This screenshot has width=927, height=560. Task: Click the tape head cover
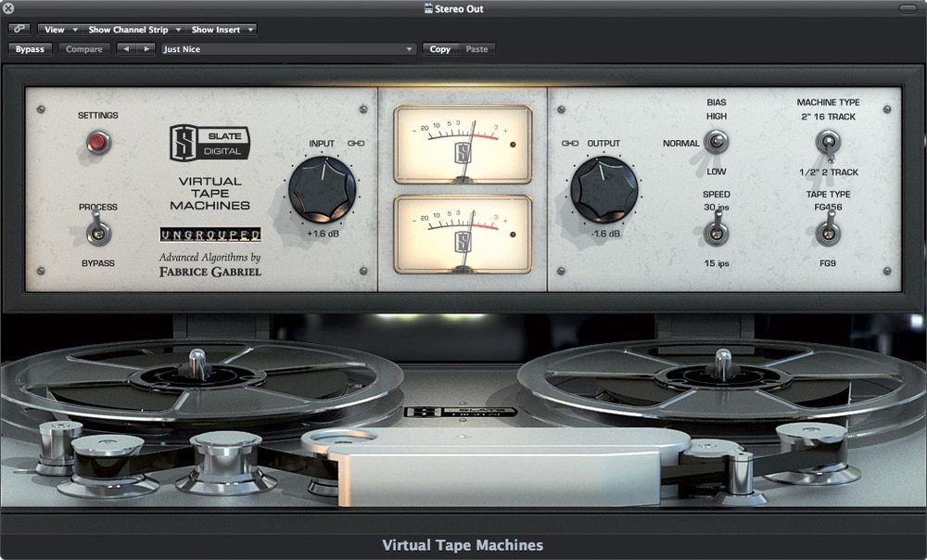(x=497, y=467)
